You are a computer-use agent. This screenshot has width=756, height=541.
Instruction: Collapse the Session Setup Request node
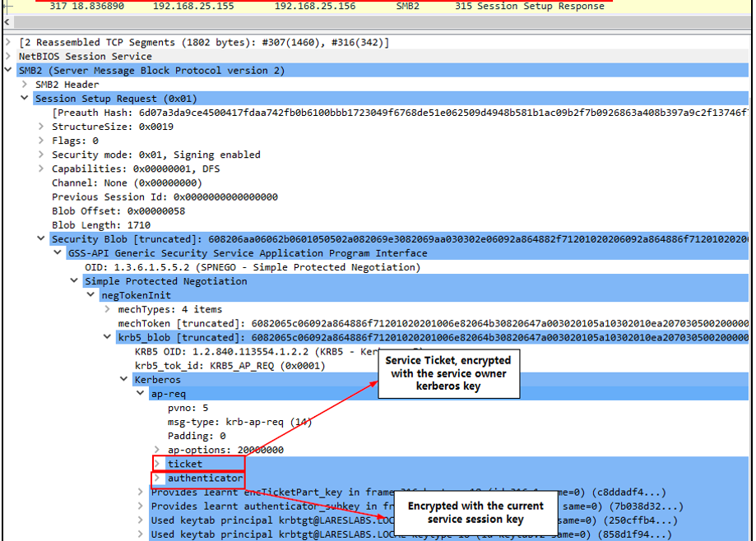(x=25, y=99)
